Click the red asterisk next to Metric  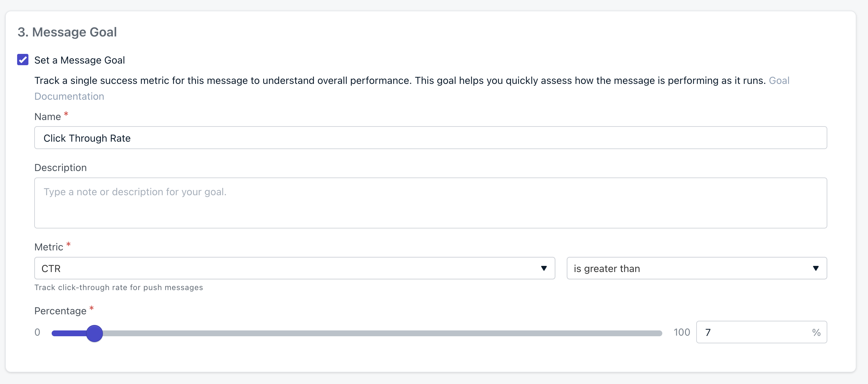tap(68, 244)
